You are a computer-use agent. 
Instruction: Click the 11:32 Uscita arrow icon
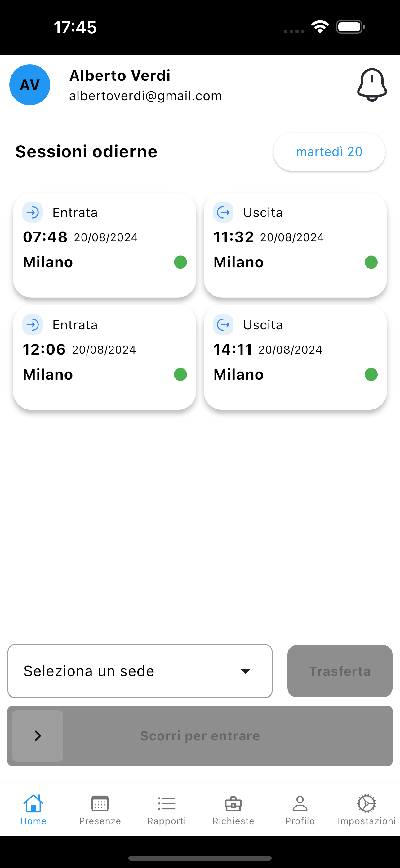[x=223, y=212]
